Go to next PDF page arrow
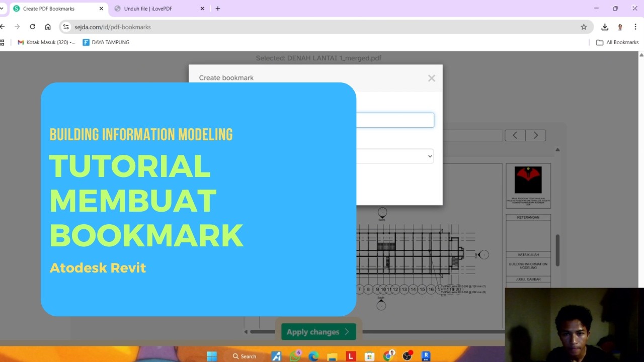Screen dimensions: 644x362 click(x=536, y=135)
